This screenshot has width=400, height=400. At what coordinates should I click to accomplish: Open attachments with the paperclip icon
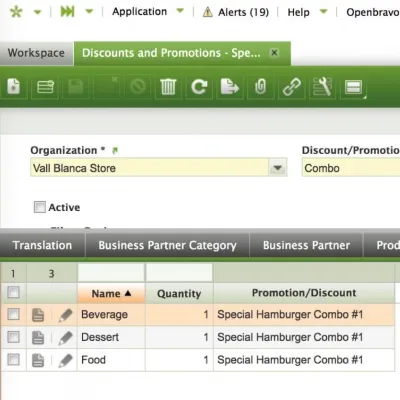[x=260, y=87]
